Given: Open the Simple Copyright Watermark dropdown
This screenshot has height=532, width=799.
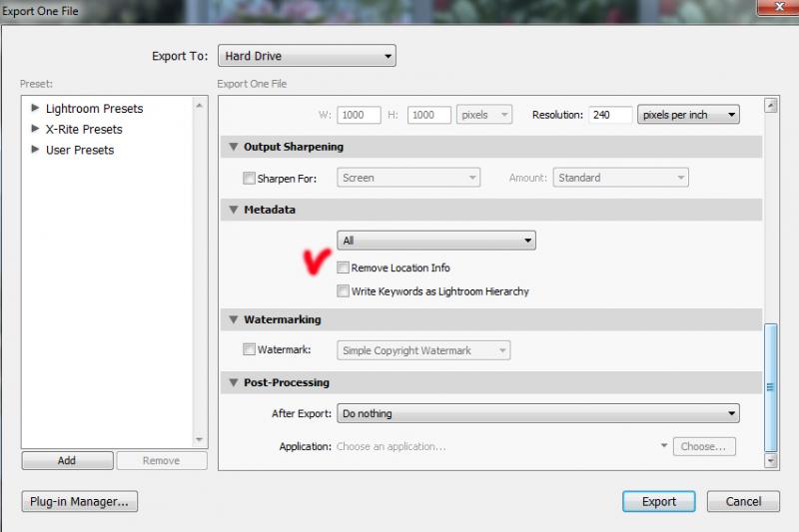Looking at the screenshot, I should click(x=423, y=350).
